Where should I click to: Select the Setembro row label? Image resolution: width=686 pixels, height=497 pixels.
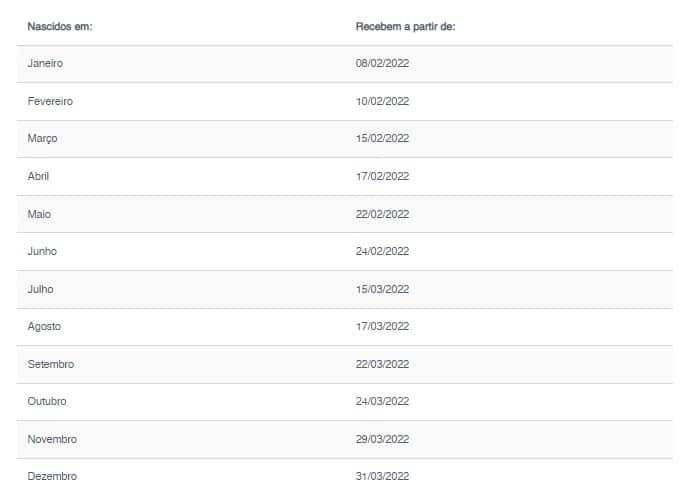pyautogui.click(x=51, y=364)
